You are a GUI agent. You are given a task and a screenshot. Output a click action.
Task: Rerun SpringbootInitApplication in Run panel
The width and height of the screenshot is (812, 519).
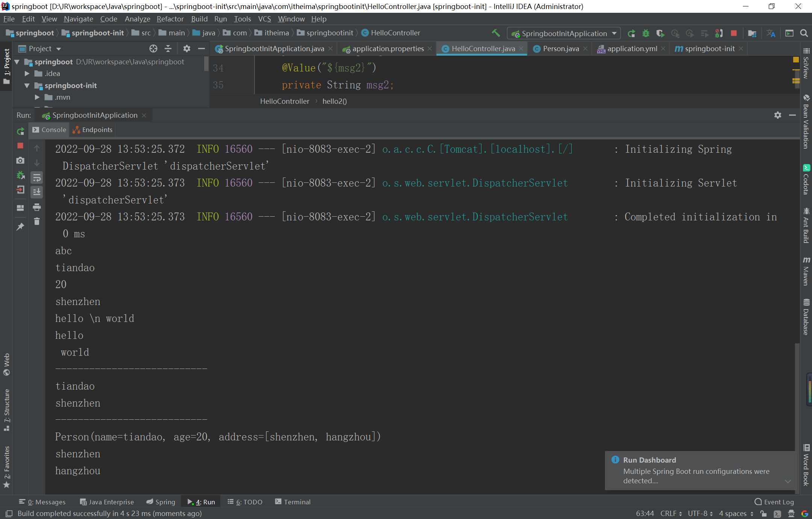click(20, 131)
